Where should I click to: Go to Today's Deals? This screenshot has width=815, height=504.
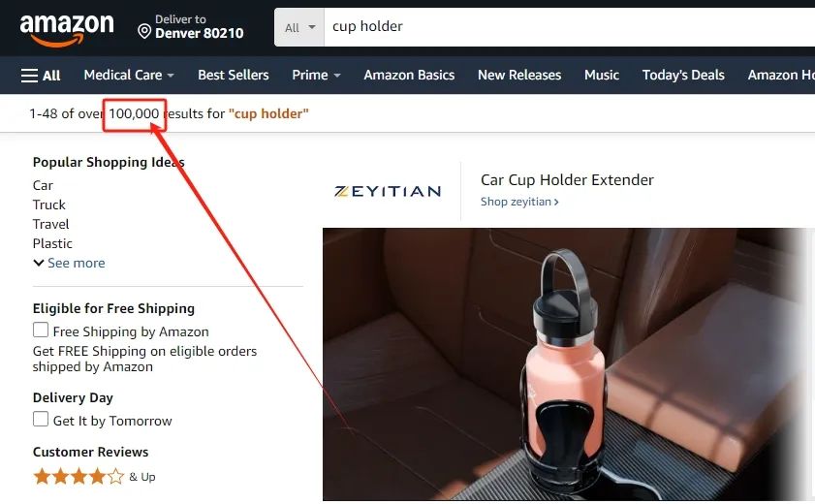click(683, 75)
